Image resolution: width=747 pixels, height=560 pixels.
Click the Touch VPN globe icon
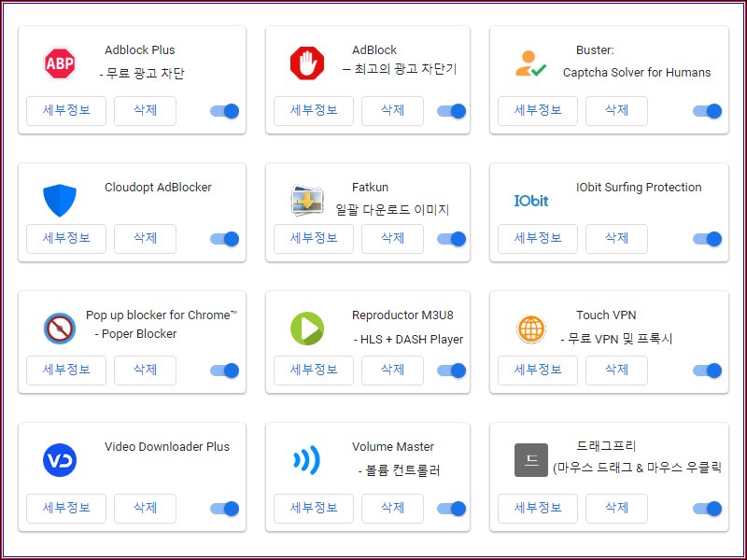(x=531, y=329)
